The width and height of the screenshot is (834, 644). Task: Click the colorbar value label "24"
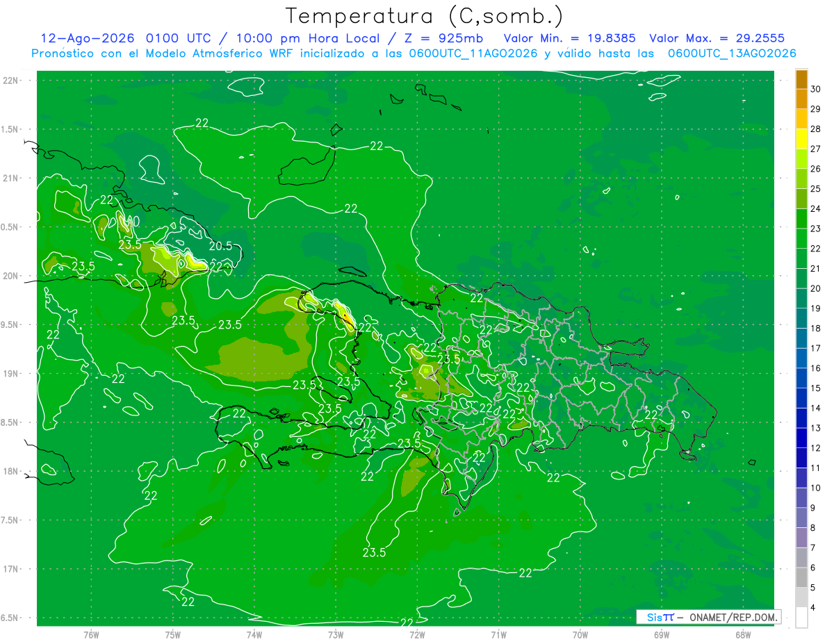817,208
